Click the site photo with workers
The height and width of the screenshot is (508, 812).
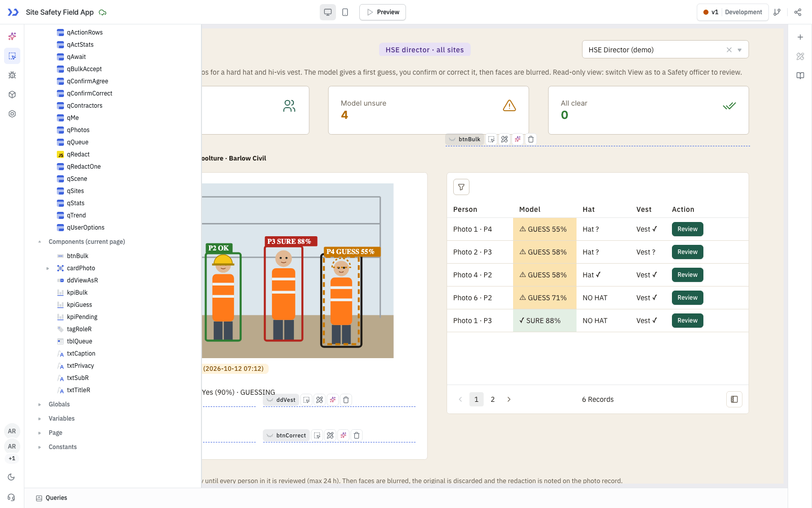[297, 271]
